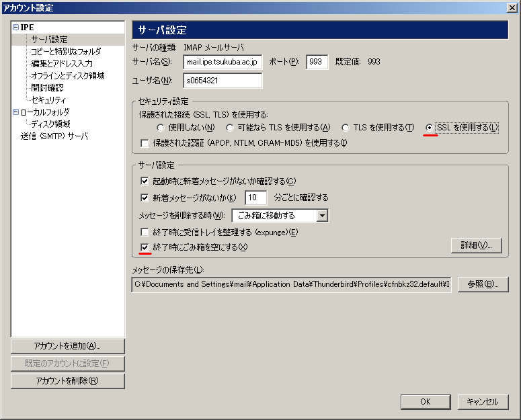Collapse the ローカルフォルダ tree node
Screen dimensions: 521x420
[x=15, y=112]
